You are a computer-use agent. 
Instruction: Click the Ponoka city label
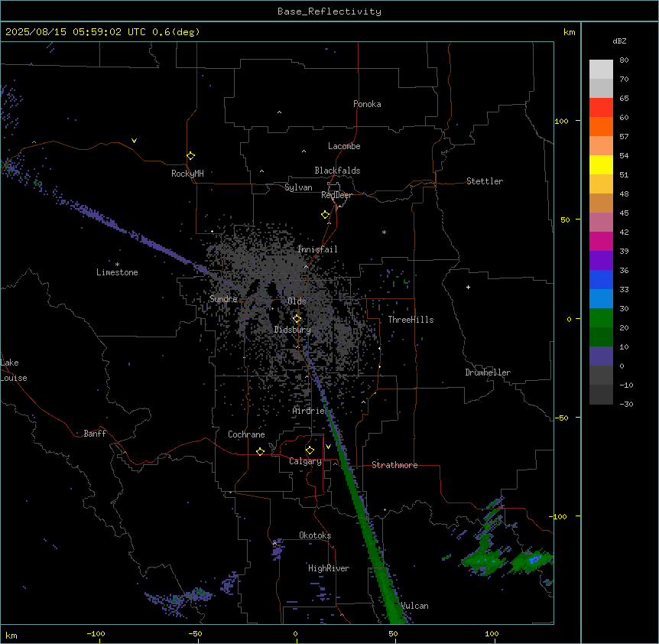point(367,104)
